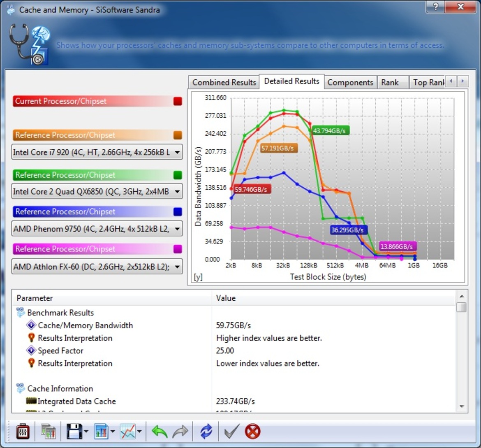481x448 pixels.
Task: Click the checkmark OK icon
Action: pyautogui.click(x=231, y=432)
